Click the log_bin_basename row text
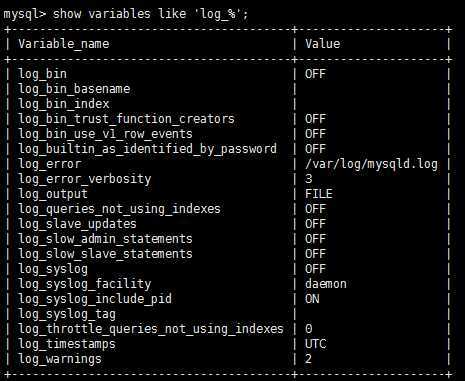The height and width of the screenshot is (381, 465). pyautogui.click(x=74, y=89)
